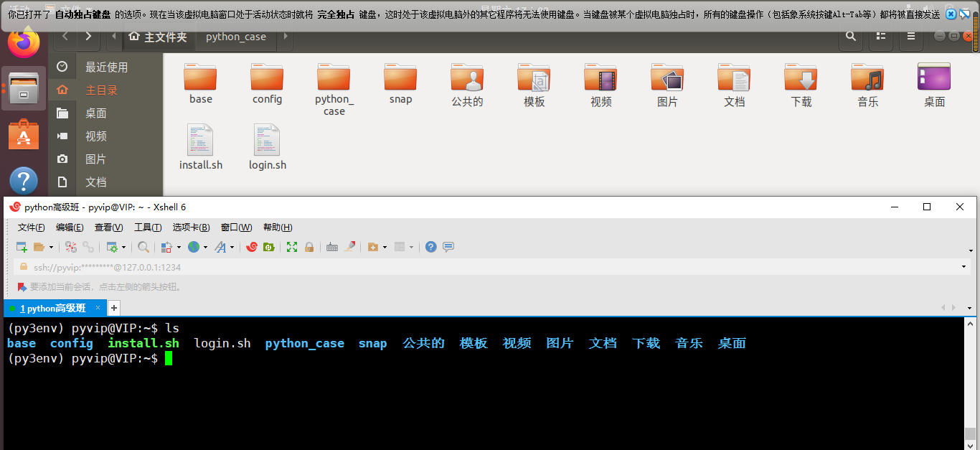The width and height of the screenshot is (980, 450).
Task: Click the Reconnect chain icon in Xshell toolbar
Action: (88, 247)
